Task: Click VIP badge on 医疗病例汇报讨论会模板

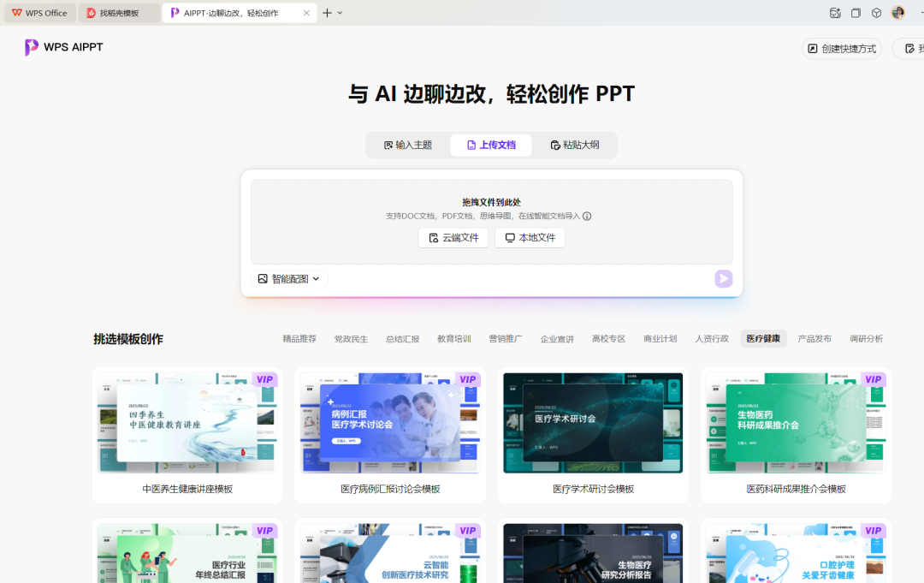Action: 468,379
